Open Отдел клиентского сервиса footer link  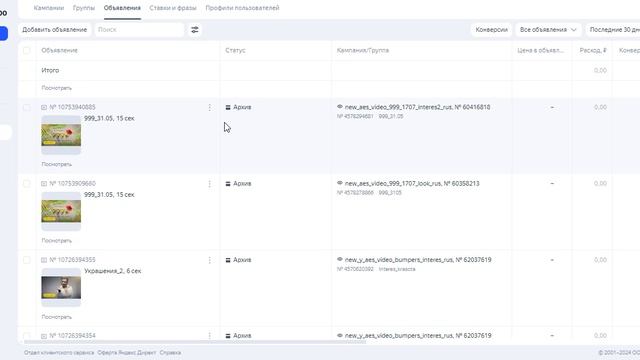coord(59,353)
